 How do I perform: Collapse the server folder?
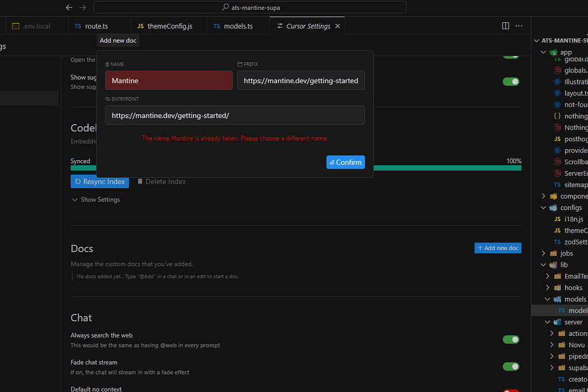tap(546, 321)
